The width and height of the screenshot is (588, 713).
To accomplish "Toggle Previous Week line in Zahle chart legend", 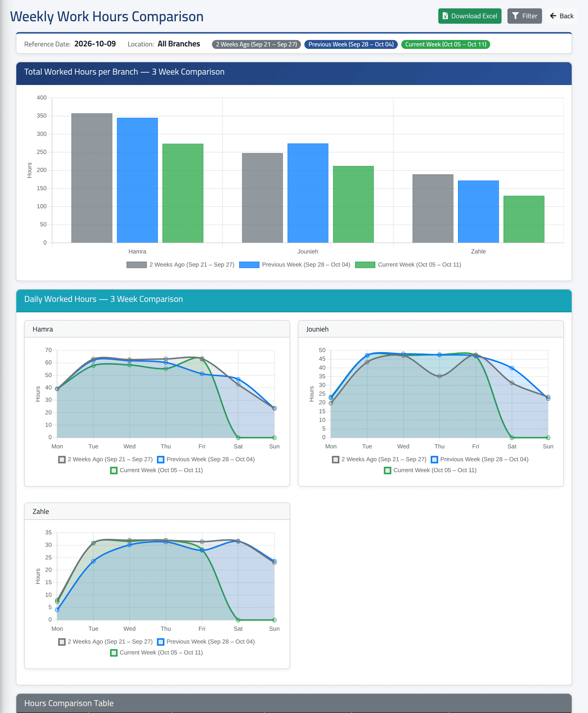I will pos(206,642).
